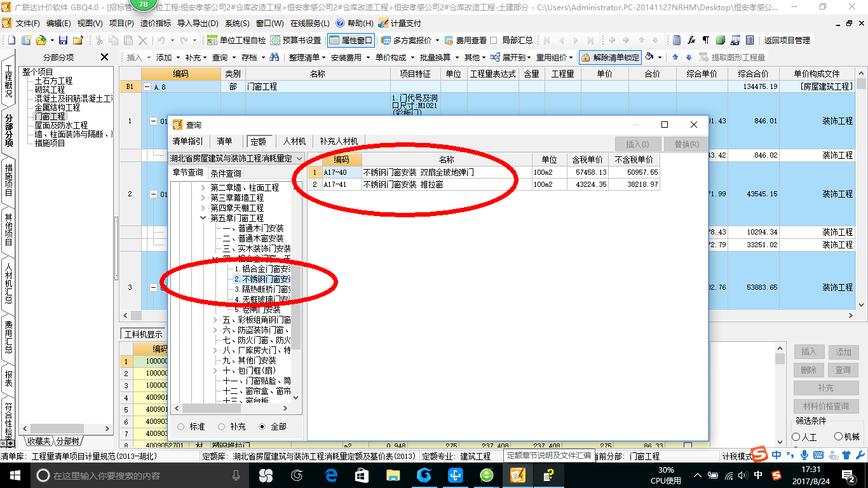Close the 分部分项 side panel with X

click(105, 57)
